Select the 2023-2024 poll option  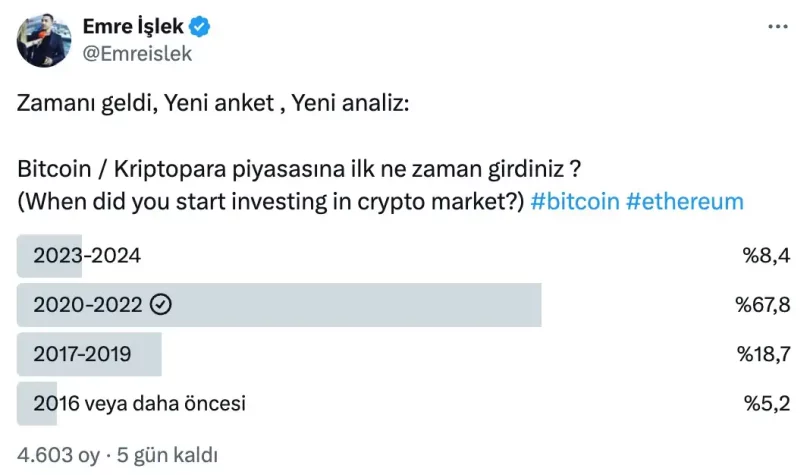tap(87, 256)
